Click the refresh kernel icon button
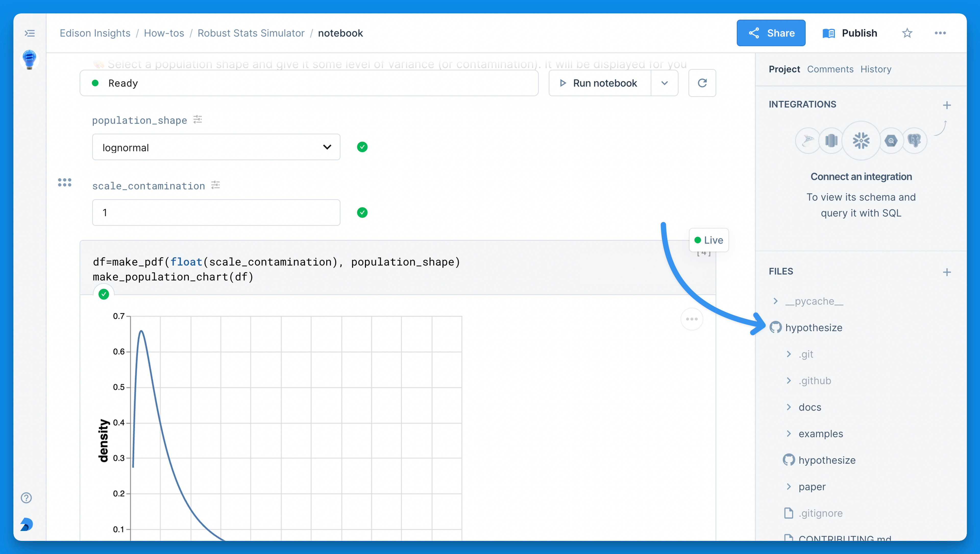Image resolution: width=980 pixels, height=554 pixels. pos(702,83)
